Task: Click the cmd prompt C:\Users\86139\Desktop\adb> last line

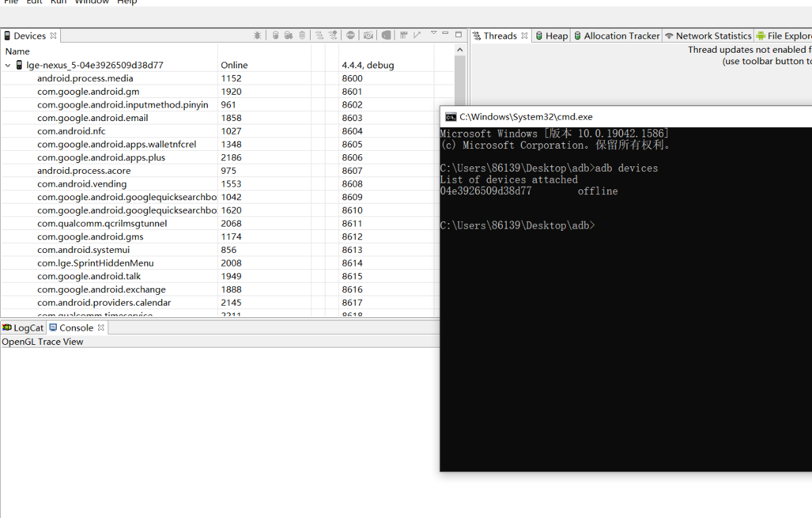Action: (518, 226)
